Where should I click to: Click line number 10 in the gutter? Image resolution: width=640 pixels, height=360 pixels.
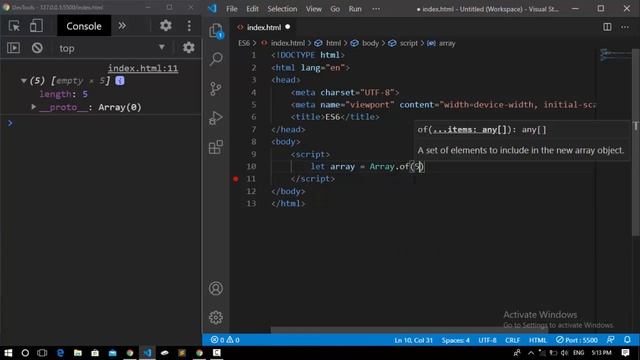coord(251,166)
